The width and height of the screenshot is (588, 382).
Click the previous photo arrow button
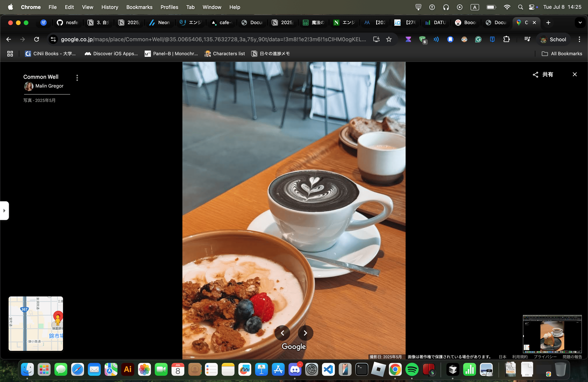[282, 333]
